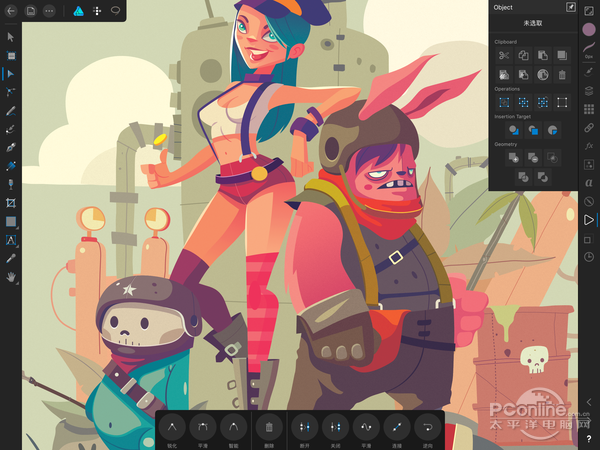Click the third Operations icon with rotation arrow
This screenshot has width=600, height=450.
tap(543, 103)
